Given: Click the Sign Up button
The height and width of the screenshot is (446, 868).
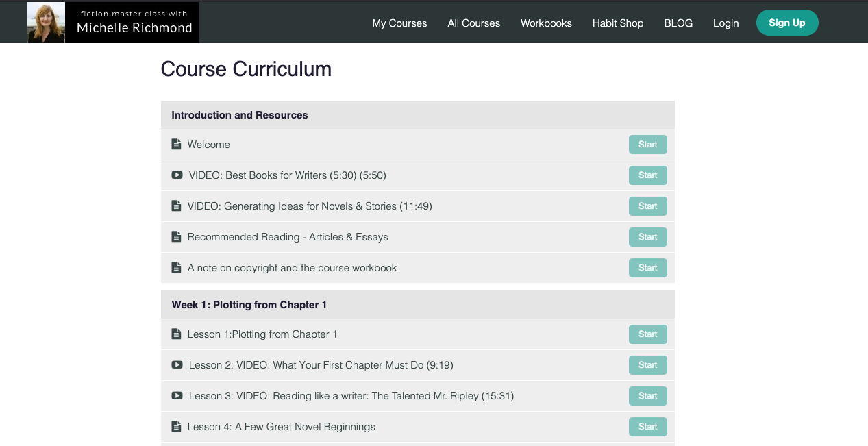Looking at the screenshot, I should (x=787, y=23).
